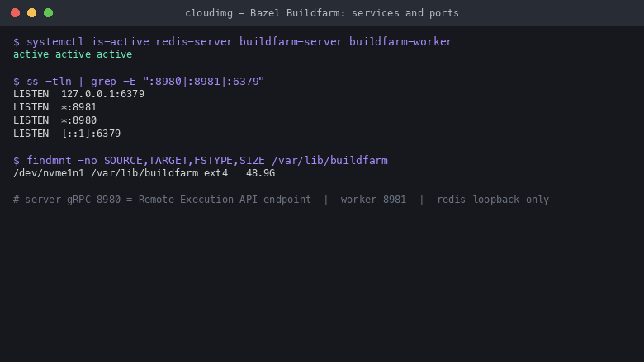Click the 'LISTEN 127.0.0.1:6379' line
The image size is (644, 362).
79,94
